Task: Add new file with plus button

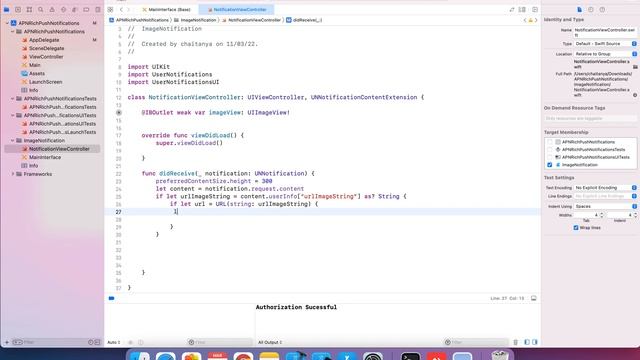Action: [7, 342]
